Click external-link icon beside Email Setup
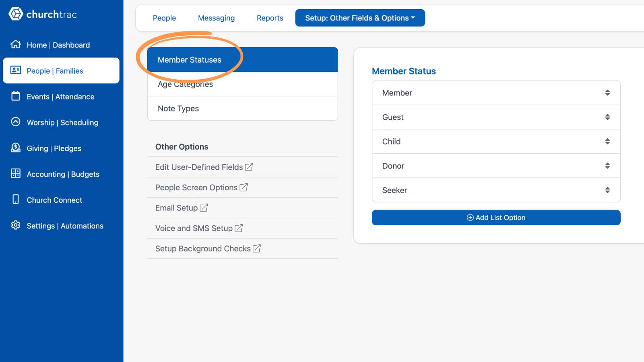Screen dimensions: 644x362 click(204, 208)
